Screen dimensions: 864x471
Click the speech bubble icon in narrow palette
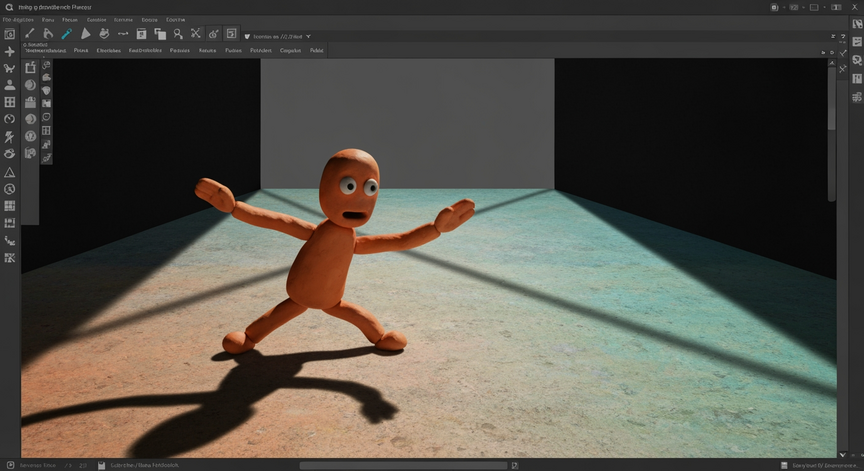point(47,117)
